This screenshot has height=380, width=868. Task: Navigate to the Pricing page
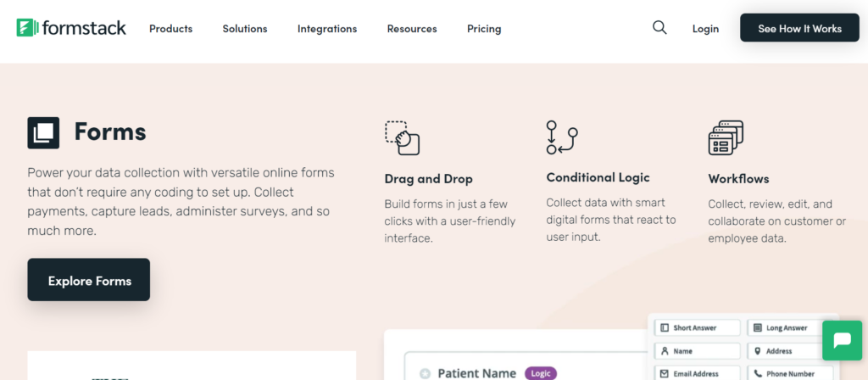(x=484, y=29)
